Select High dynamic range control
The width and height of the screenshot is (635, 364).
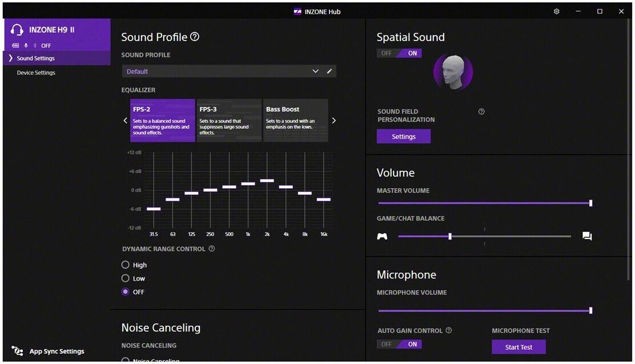(126, 265)
